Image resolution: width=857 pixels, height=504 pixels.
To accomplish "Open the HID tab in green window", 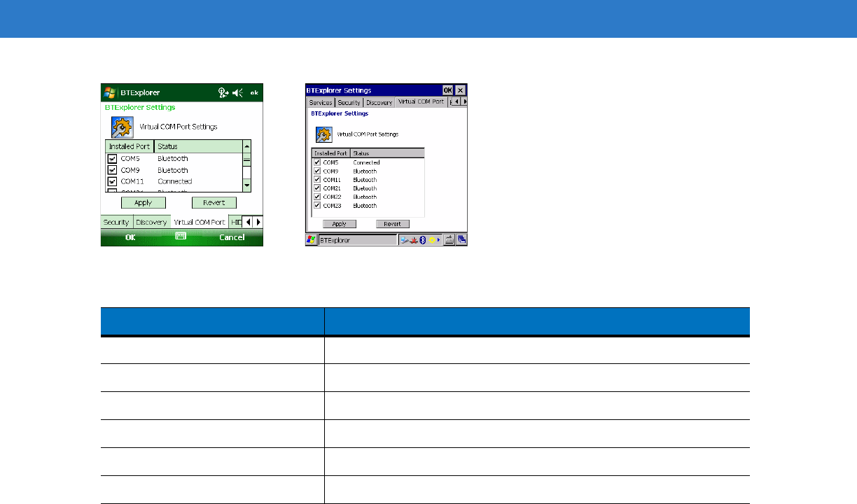I will [235, 222].
